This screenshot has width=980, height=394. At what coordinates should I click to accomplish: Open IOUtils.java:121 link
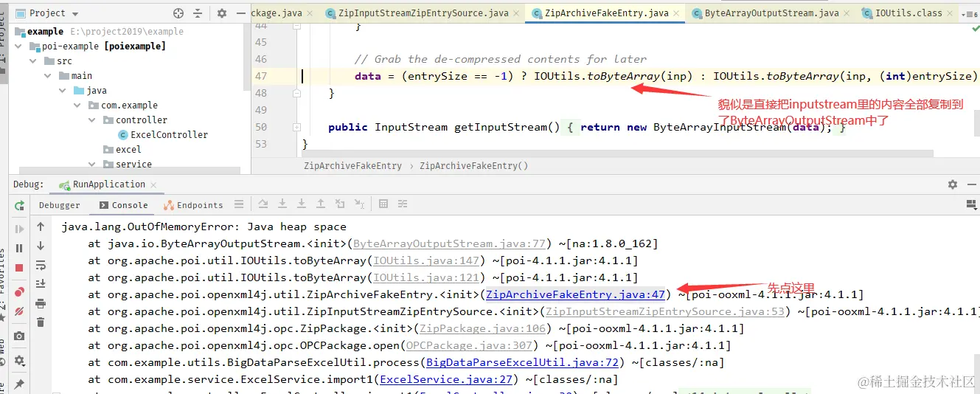point(426,277)
